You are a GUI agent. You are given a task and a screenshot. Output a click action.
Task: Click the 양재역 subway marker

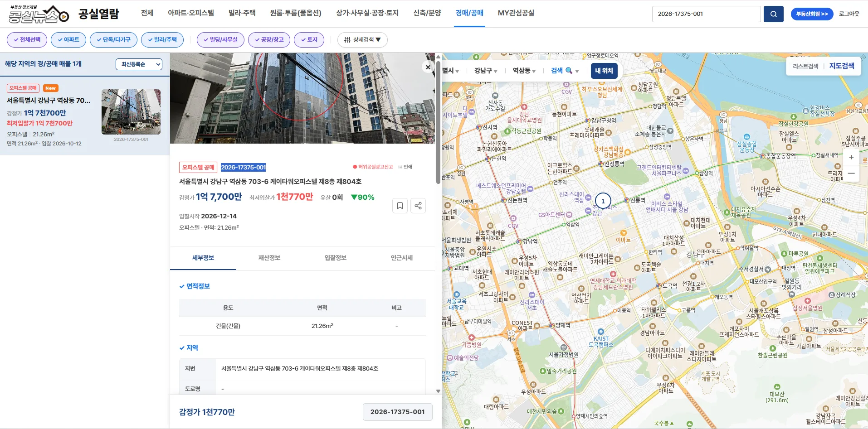(552, 325)
